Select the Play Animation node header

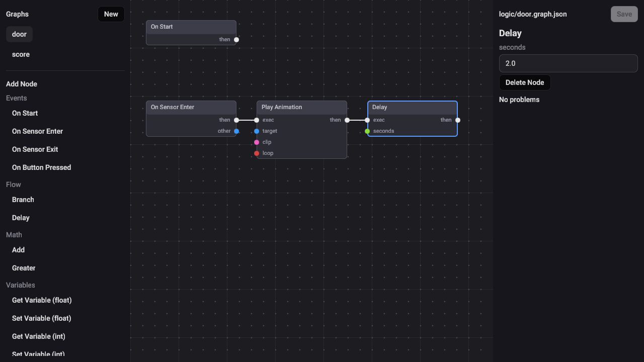click(302, 108)
